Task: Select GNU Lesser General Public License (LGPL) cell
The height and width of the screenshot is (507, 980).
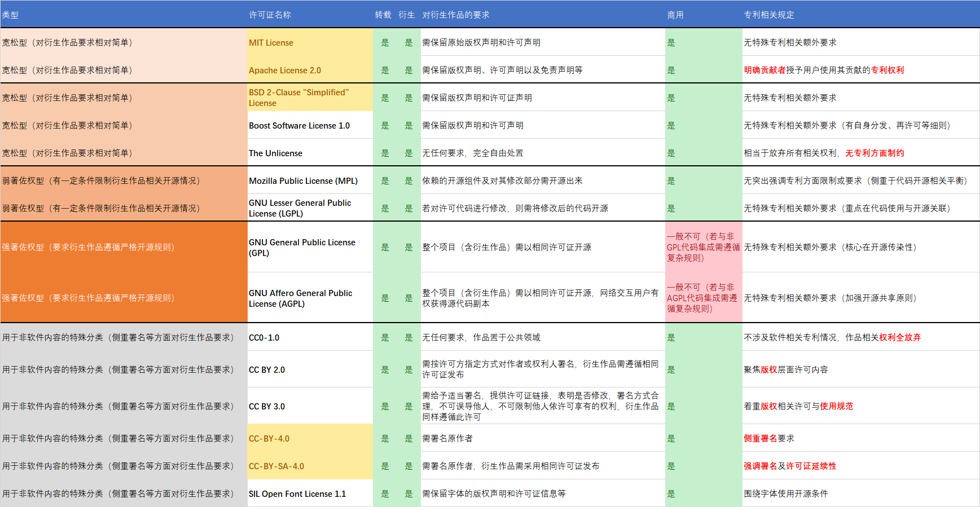Action: (x=310, y=208)
